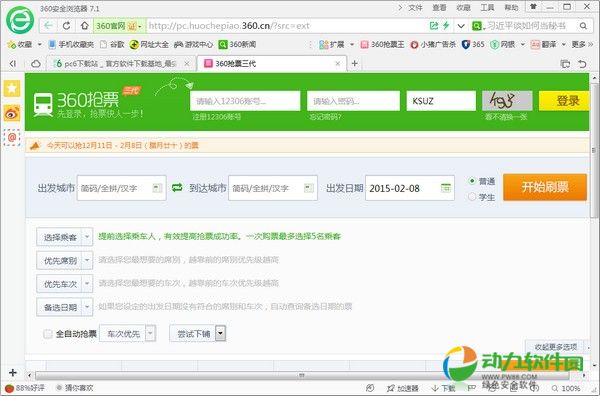Enable the 全自动抢票 checkbox
The image size is (600, 396).
pos(48,334)
